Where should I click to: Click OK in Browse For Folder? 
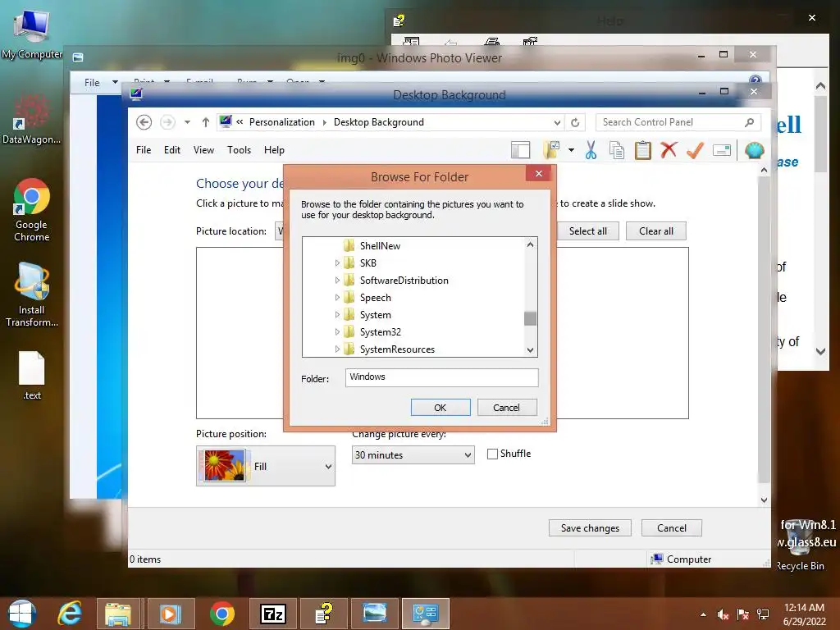pyautogui.click(x=441, y=408)
